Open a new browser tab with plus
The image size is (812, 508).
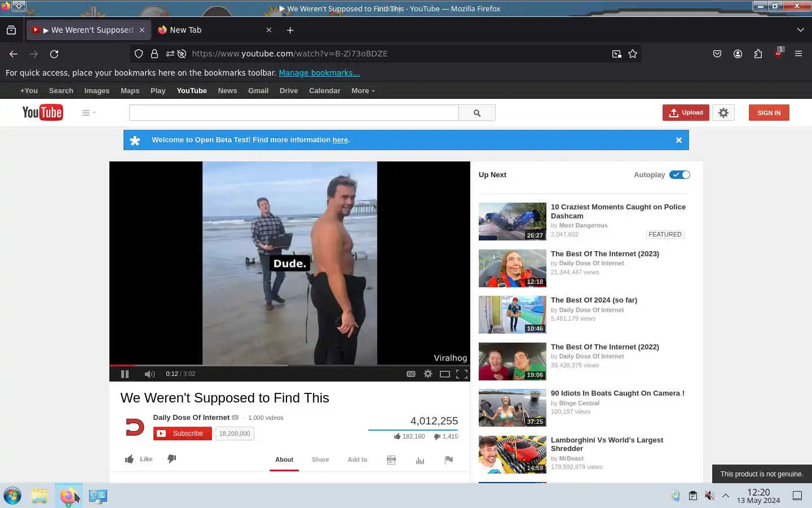pos(290,30)
